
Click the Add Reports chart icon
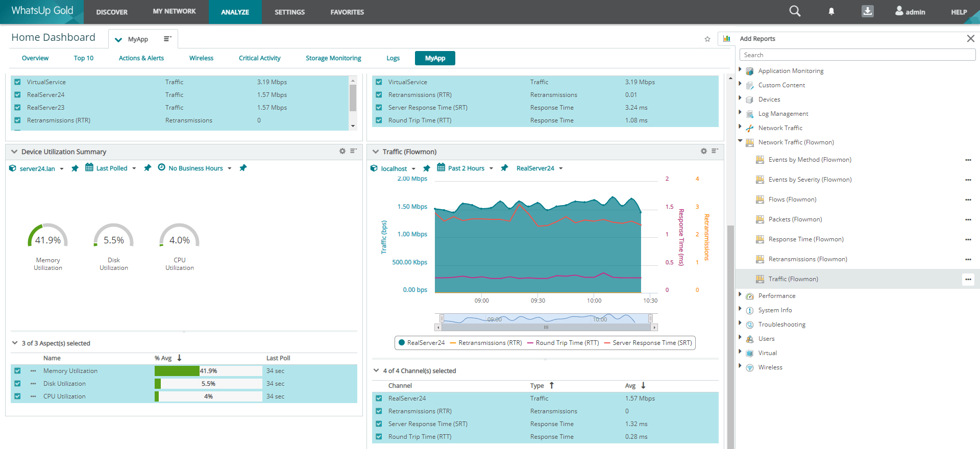pyautogui.click(x=727, y=39)
